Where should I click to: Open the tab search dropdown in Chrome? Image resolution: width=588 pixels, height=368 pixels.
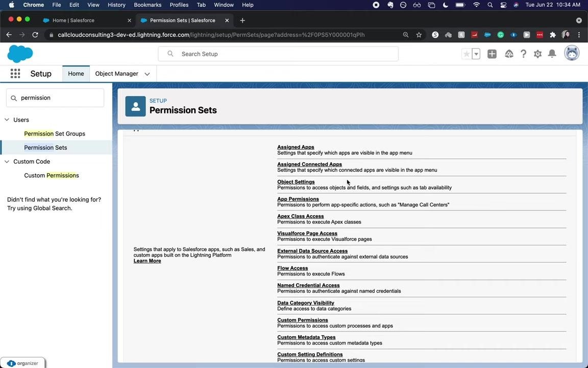click(x=579, y=20)
